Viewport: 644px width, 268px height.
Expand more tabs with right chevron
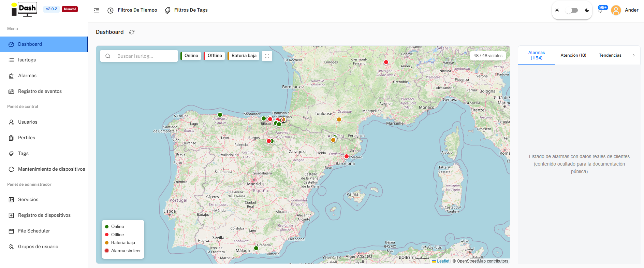pos(634,55)
